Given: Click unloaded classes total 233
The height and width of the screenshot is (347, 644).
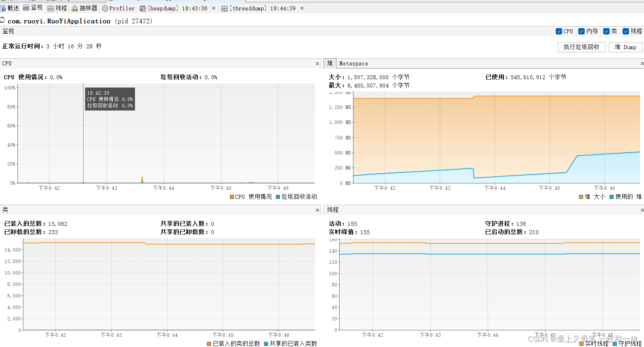Looking at the screenshot, I should click(x=53, y=232).
